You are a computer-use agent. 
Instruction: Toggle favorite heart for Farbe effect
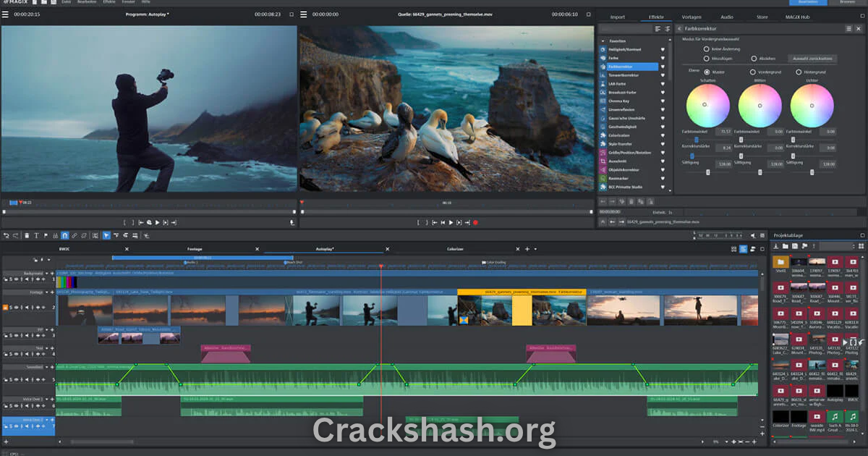pyautogui.click(x=662, y=58)
